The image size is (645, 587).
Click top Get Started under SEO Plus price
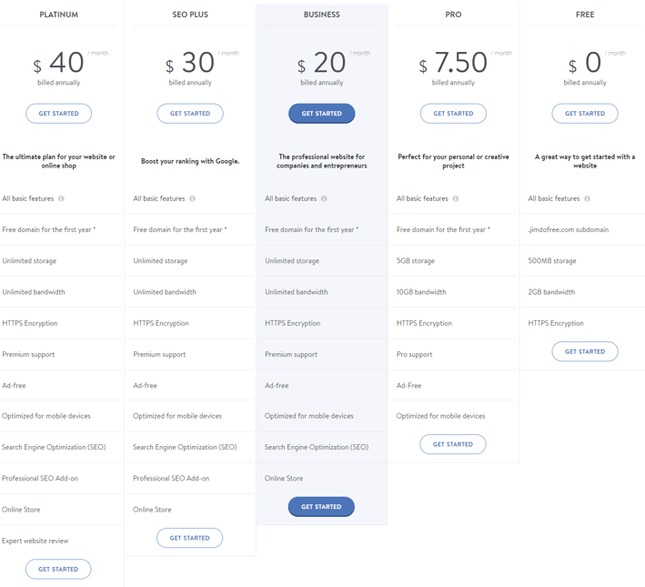tap(190, 113)
